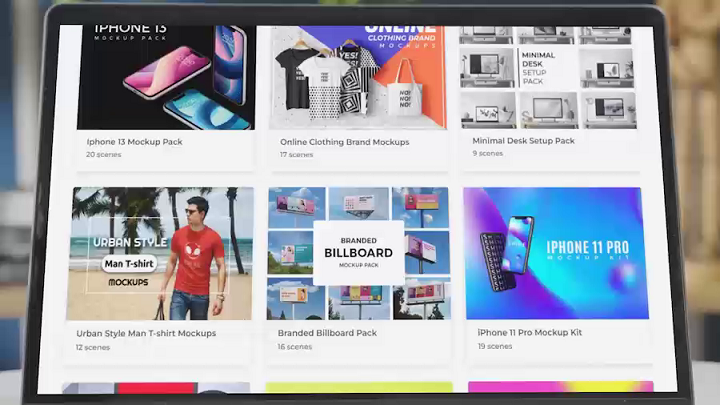Open the Iphone 13 Mockup Pack thumbnail
Screen dimensions: 720x405
(166, 78)
